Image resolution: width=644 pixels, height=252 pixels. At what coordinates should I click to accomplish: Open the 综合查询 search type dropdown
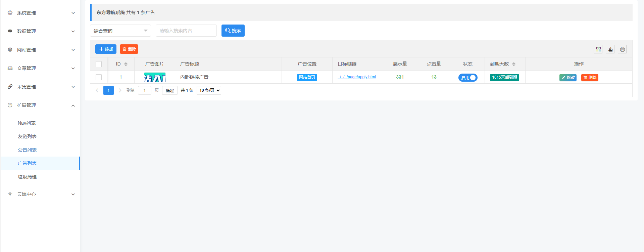point(120,31)
